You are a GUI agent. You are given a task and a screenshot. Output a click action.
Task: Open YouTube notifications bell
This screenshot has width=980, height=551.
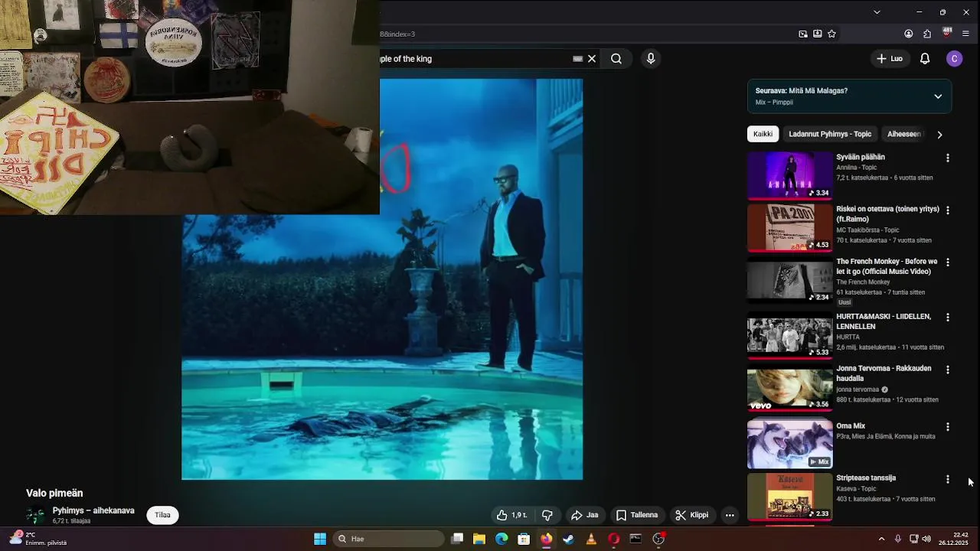[x=925, y=59]
